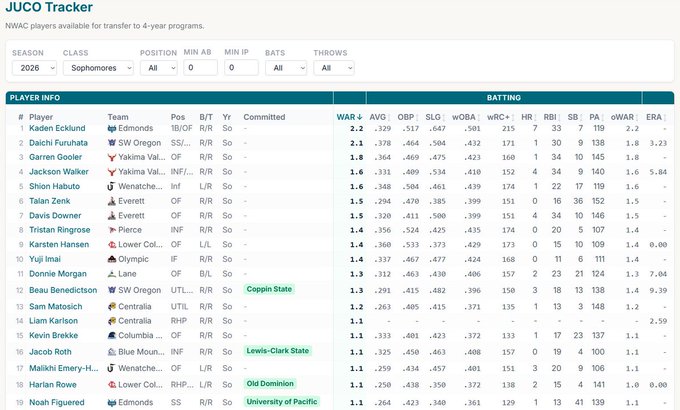680x410 pixels.
Task: Sort table by RBI column header
Action: tap(552, 117)
